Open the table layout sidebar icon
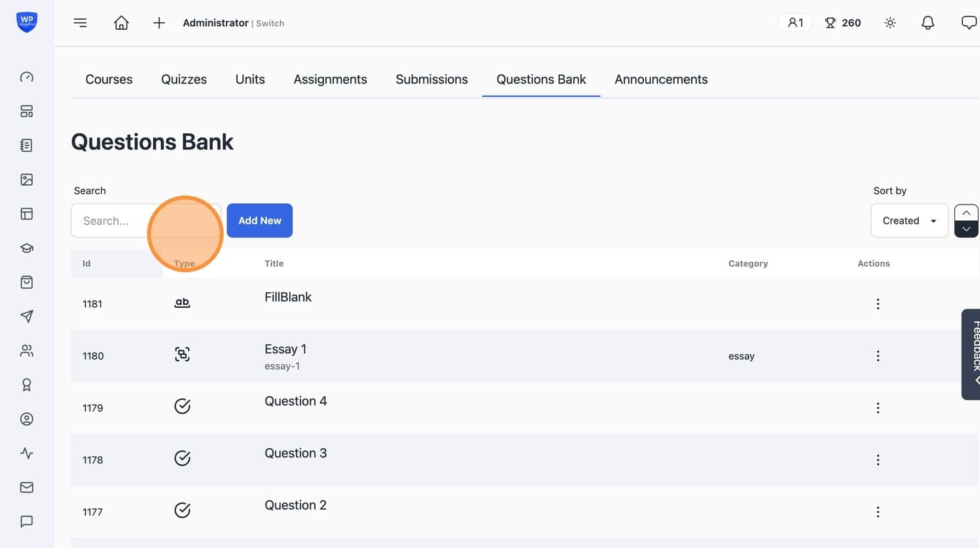This screenshot has width=980, height=548. (26, 214)
